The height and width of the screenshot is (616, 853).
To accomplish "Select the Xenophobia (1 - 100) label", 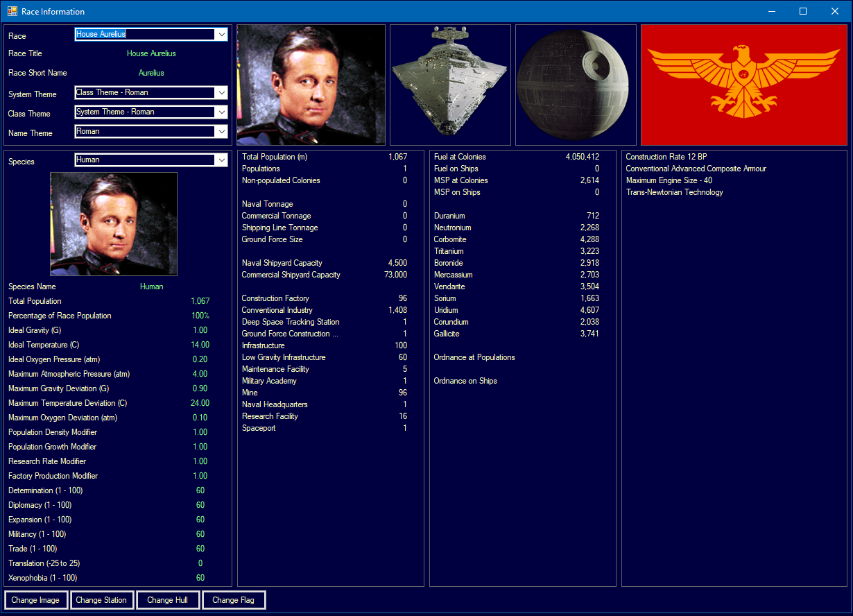I will [43, 578].
